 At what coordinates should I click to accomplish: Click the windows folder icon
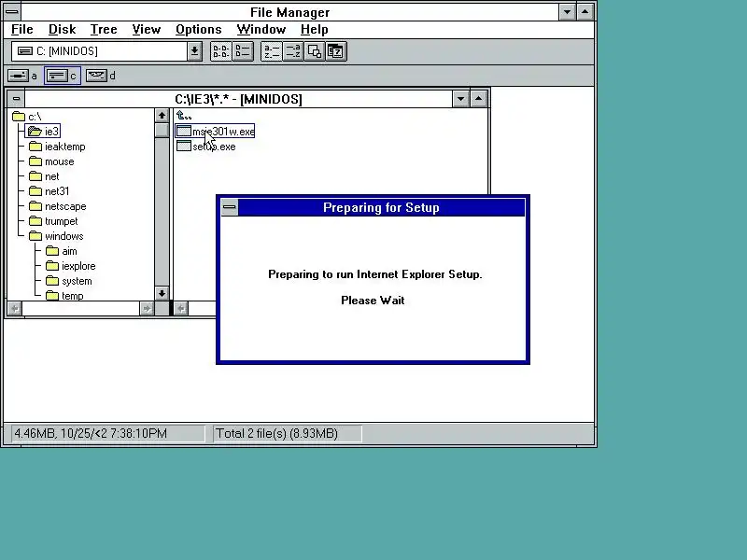35,236
